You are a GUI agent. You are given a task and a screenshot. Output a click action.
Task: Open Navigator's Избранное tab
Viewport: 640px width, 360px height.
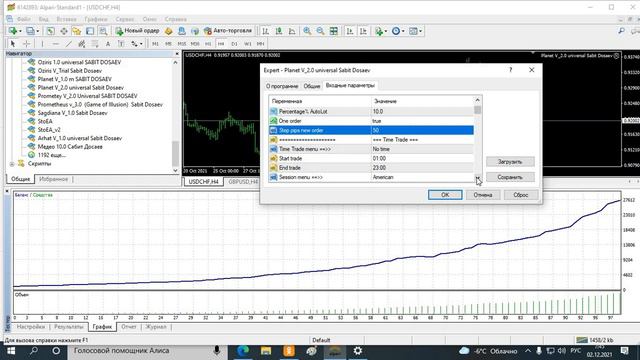53,179
